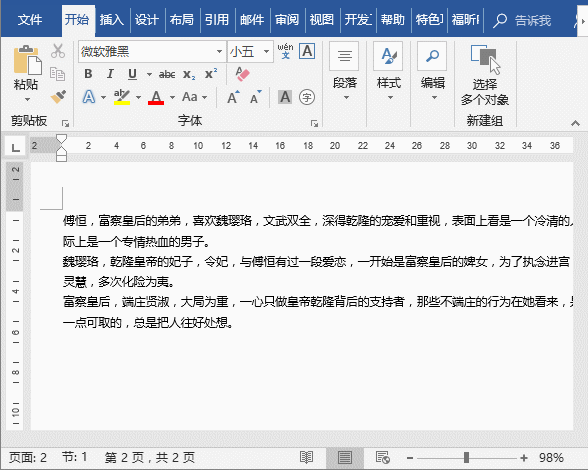Switch to the 审阅 Review tab
Viewport: 588px width, 470px height.
pos(287,20)
